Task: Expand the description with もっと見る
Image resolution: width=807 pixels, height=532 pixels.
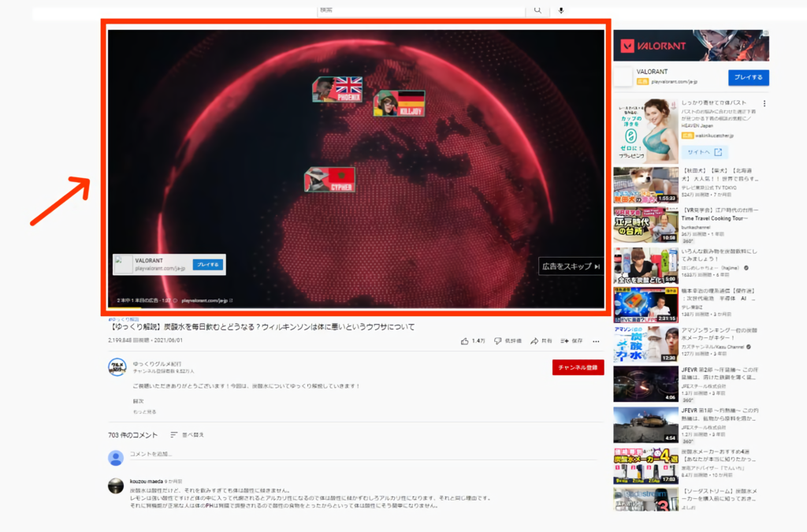Action: pyautogui.click(x=145, y=411)
